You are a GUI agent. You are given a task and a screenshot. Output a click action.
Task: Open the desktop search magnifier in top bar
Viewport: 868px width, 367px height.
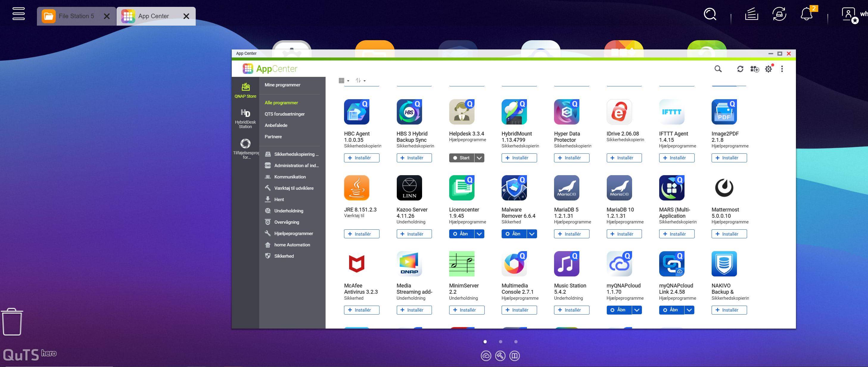tap(710, 14)
